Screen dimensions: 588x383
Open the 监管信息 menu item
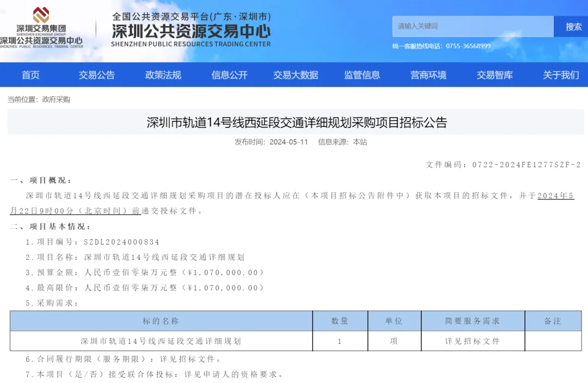362,75
